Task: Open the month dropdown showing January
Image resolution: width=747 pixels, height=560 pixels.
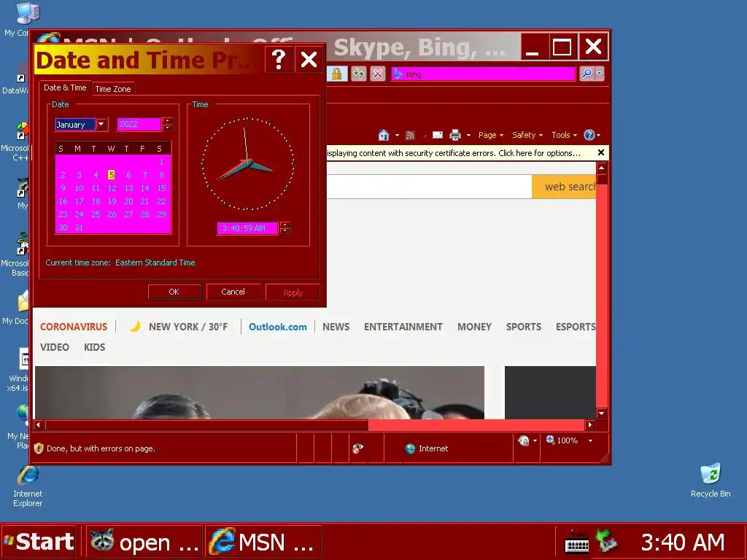Action: click(x=101, y=125)
